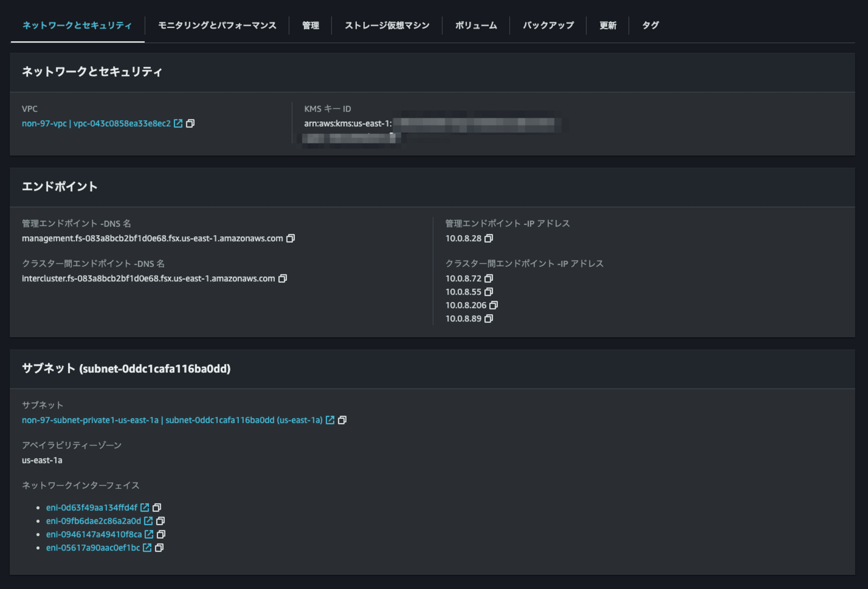Open external link icon beside subnet-0ddc1cafa116ba0dd link

click(x=330, y=420)
